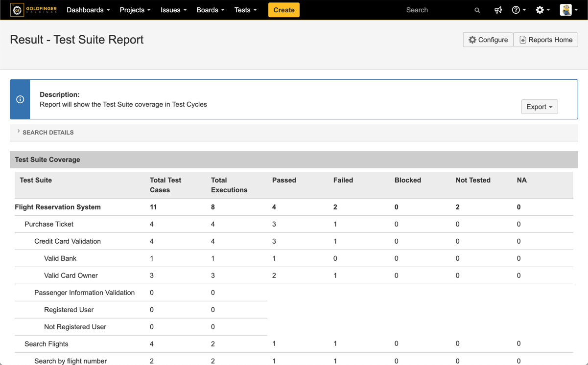Click the Configure button
The width and height of the screenshot is (588, 365).
click(488, 40)
